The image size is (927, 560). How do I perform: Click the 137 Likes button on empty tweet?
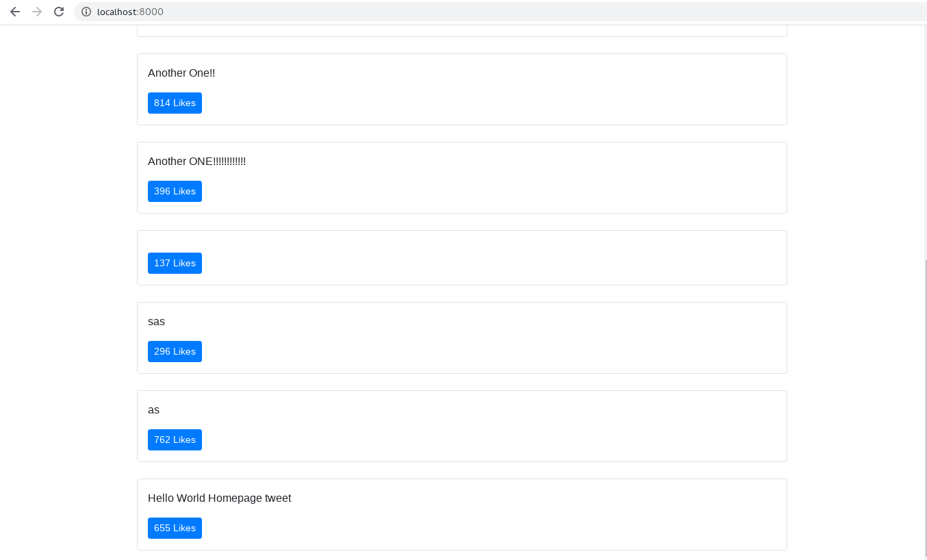point(175,263)
